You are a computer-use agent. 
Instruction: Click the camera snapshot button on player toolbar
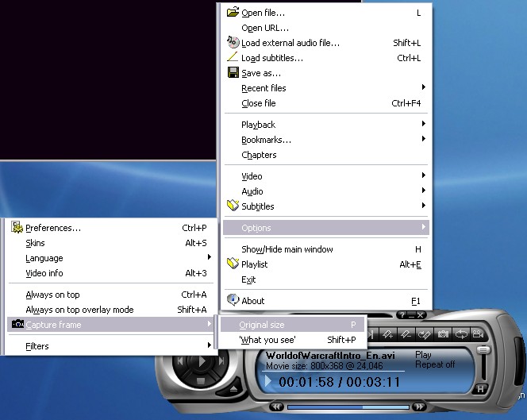pyautogui.click(x=444, y=334)
